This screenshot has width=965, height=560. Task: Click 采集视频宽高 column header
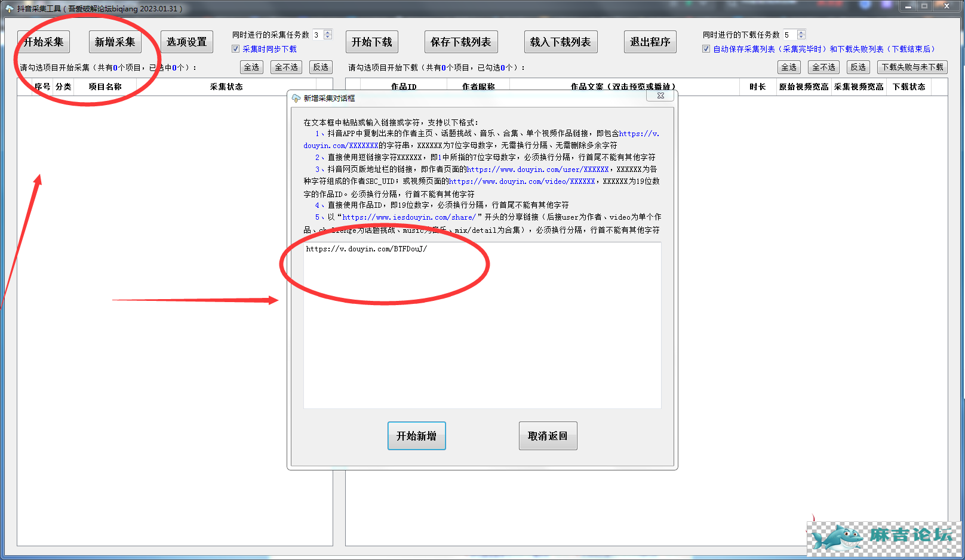pyautogui.click(x=859, y=87)
